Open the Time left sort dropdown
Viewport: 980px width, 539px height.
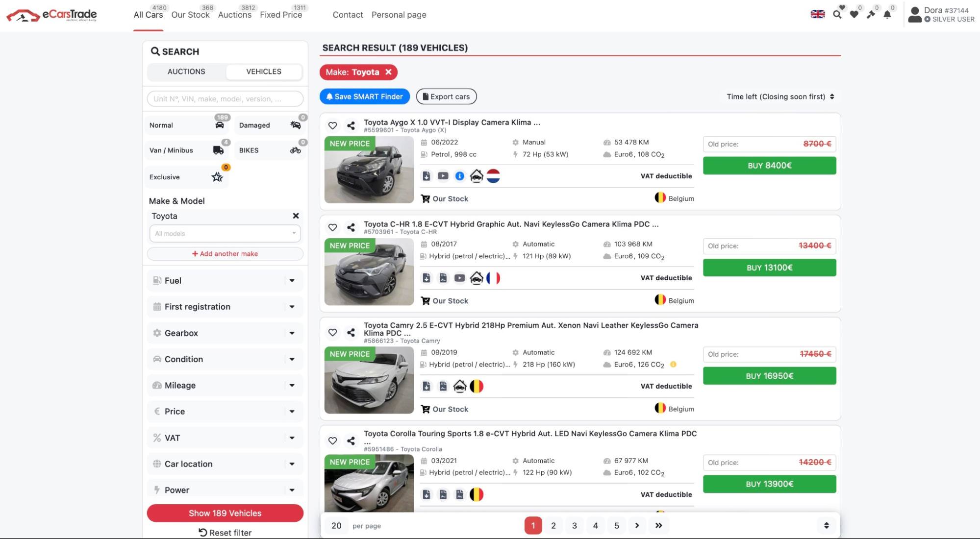[x=780, y=97]
